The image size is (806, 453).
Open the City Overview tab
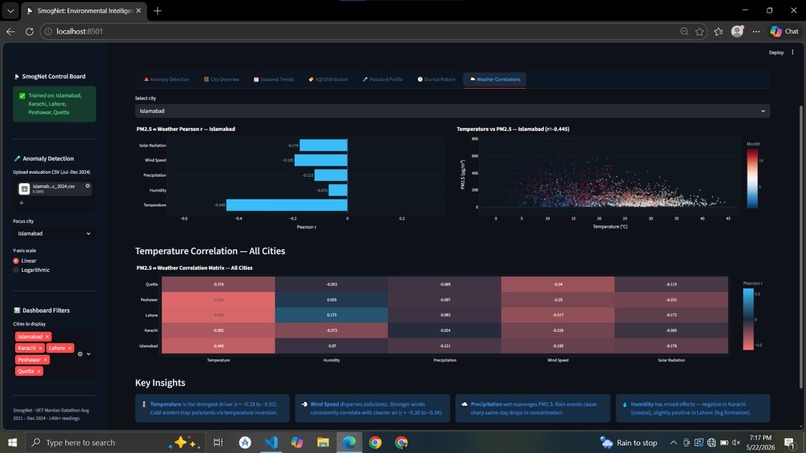[x=222, y=80]
